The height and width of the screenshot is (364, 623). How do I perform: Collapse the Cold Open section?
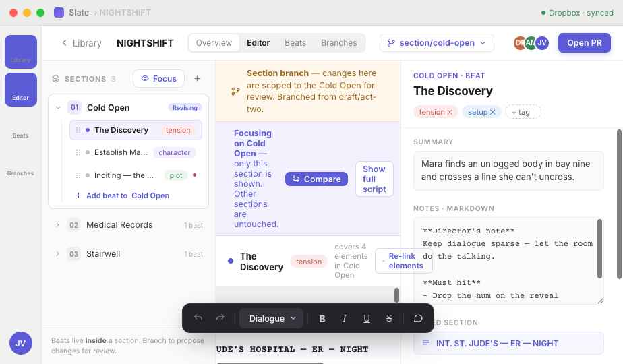tap(58, 108)
